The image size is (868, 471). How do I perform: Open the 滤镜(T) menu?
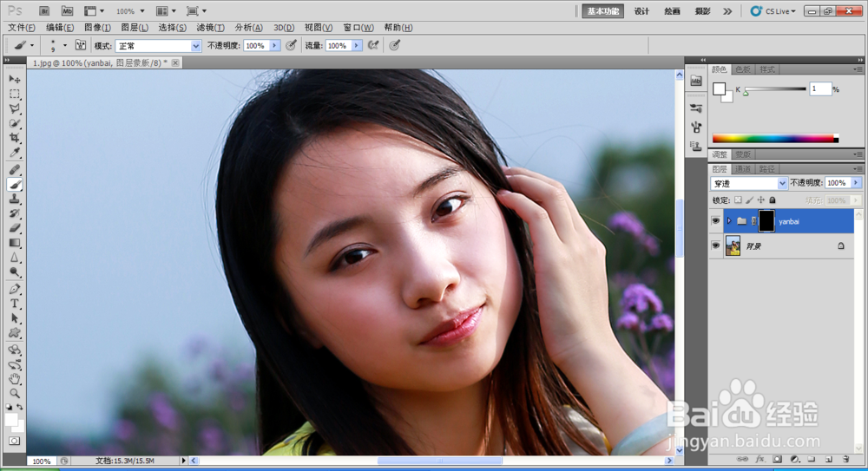210,28
